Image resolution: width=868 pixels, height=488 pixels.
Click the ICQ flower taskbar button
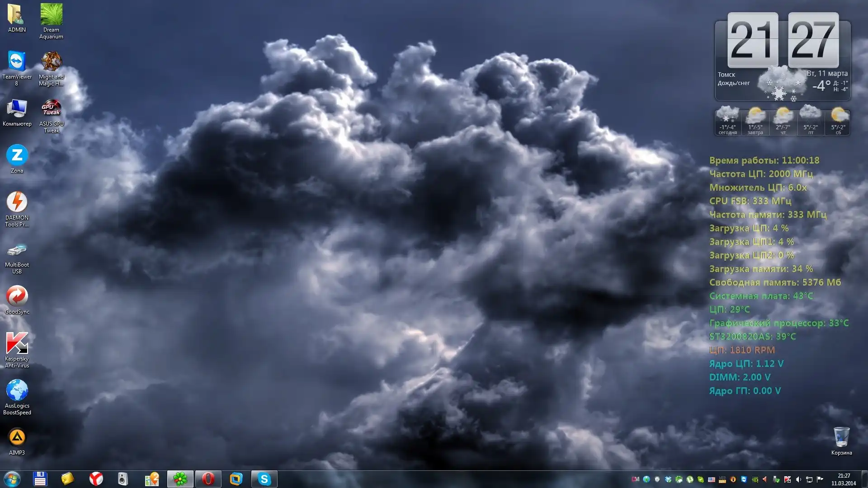[180, 479]
